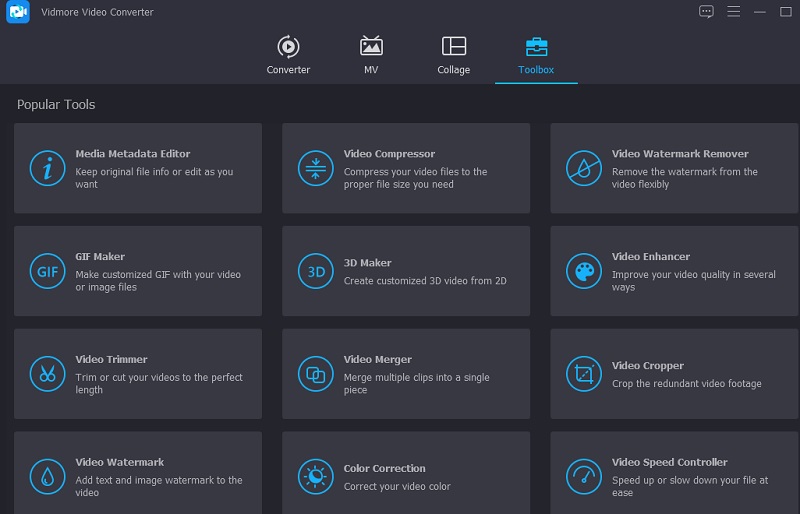The width and height of the screenshot is (800, 514).
Task: Open the hamburger menu in title bar
Action: (734, 11)
